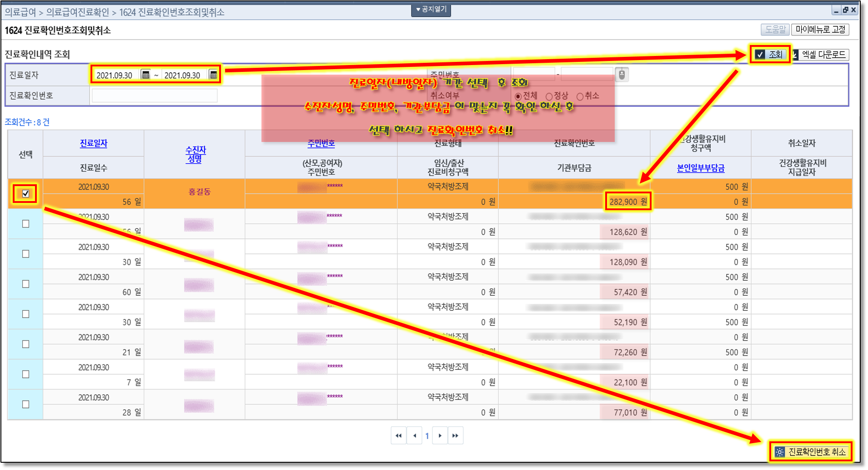The width and height of the screenshot is (868, 470).
Task: Restore window with the restore icon
Action: pos(845,10)
